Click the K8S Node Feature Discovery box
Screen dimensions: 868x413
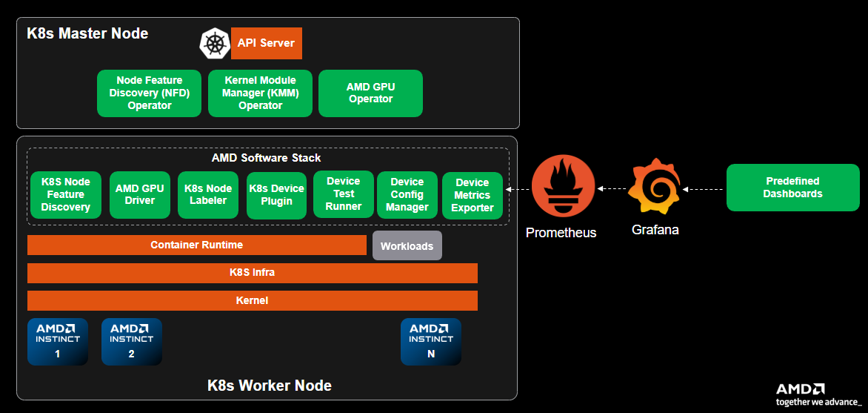pyautogui.click(x=66, y=195)
